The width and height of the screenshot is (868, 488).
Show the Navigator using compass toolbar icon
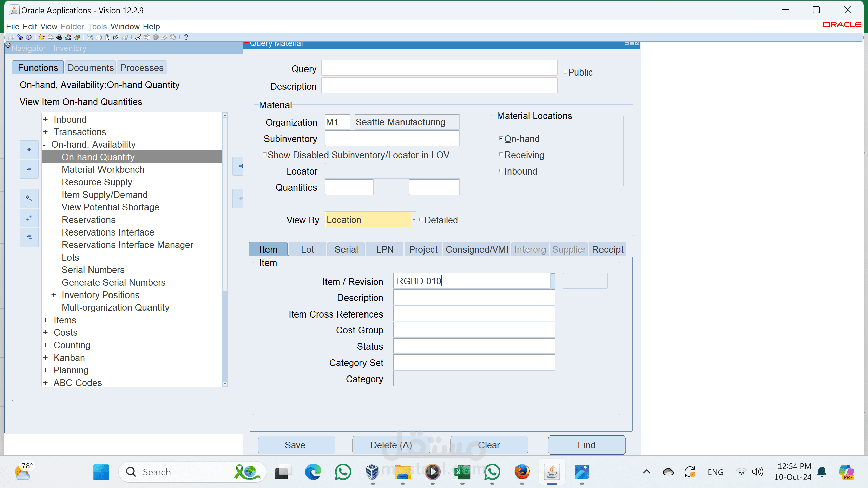point(29,37)
